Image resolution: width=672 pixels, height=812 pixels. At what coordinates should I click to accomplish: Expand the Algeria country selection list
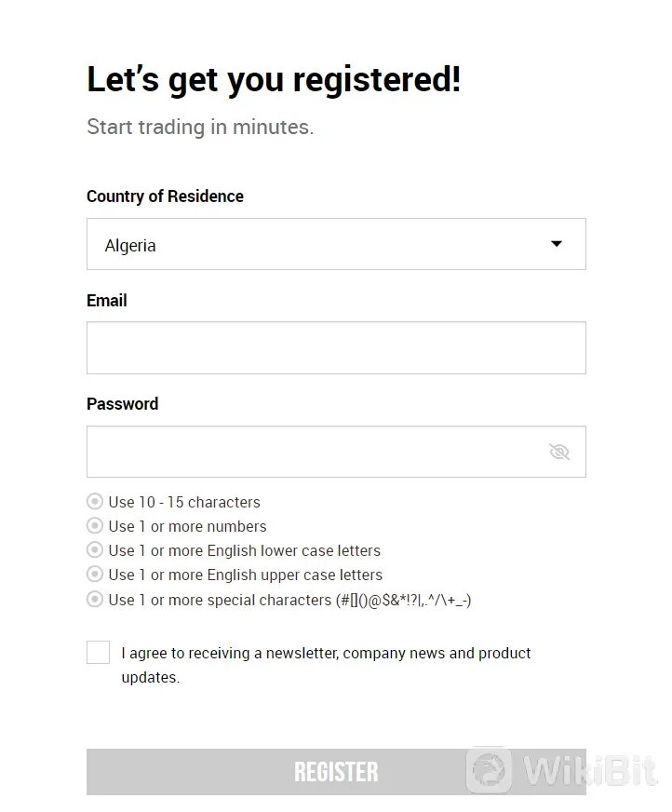336,243
